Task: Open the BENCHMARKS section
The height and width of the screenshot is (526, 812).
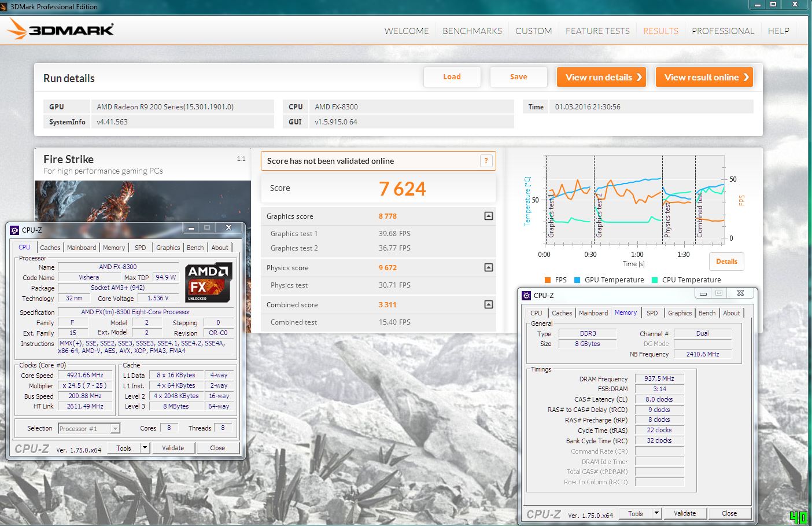Action: [473, 31]
